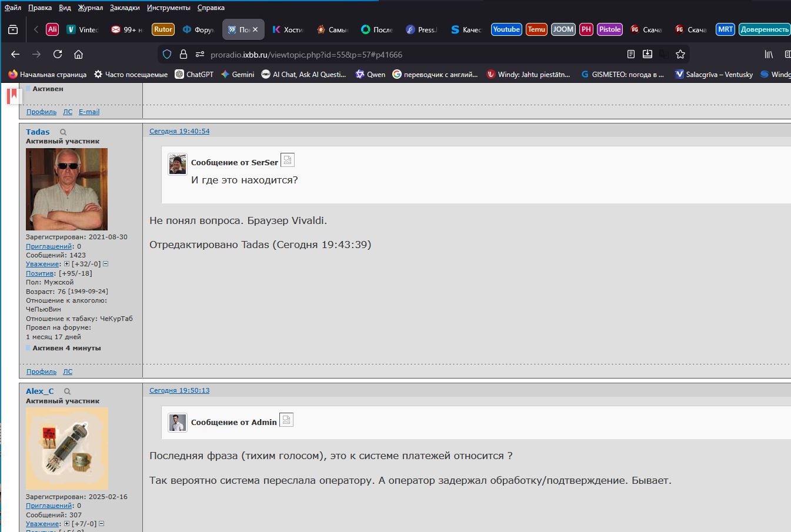
Task: Click the search icon beside Tadas
Action: 64,132
